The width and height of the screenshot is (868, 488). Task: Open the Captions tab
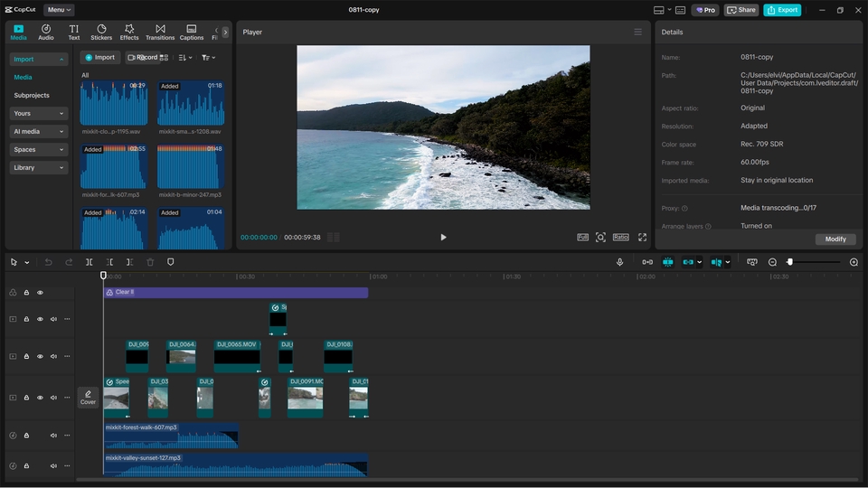[192, 33]
